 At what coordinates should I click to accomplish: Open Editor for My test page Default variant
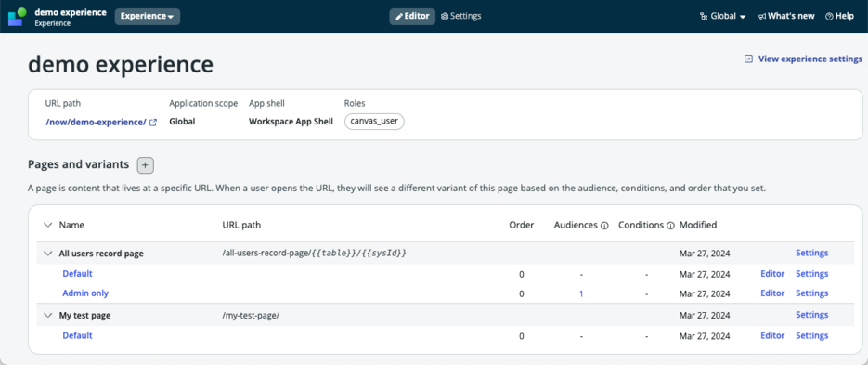[x=772, y=335]
